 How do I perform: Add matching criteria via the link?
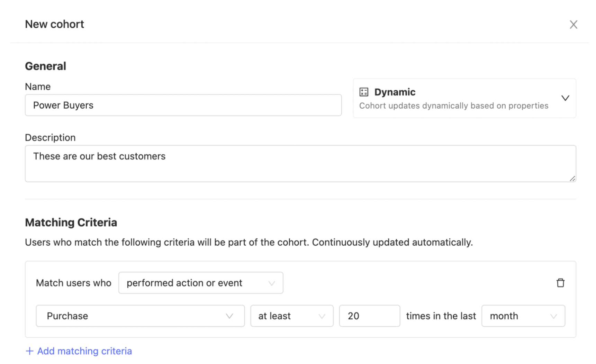coord(84,351)
